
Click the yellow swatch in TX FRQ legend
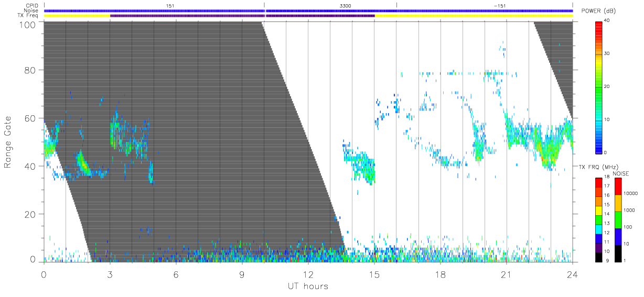pos(599,211)
